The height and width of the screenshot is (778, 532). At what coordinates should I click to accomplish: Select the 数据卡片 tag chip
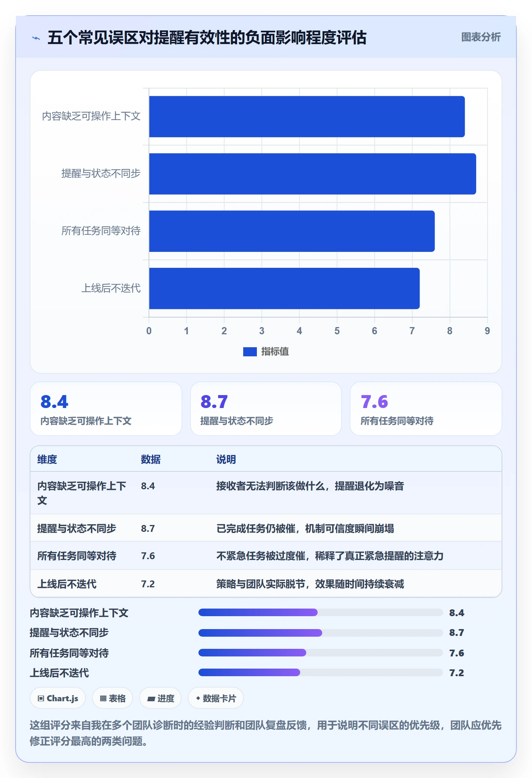(x=216, y=698)
